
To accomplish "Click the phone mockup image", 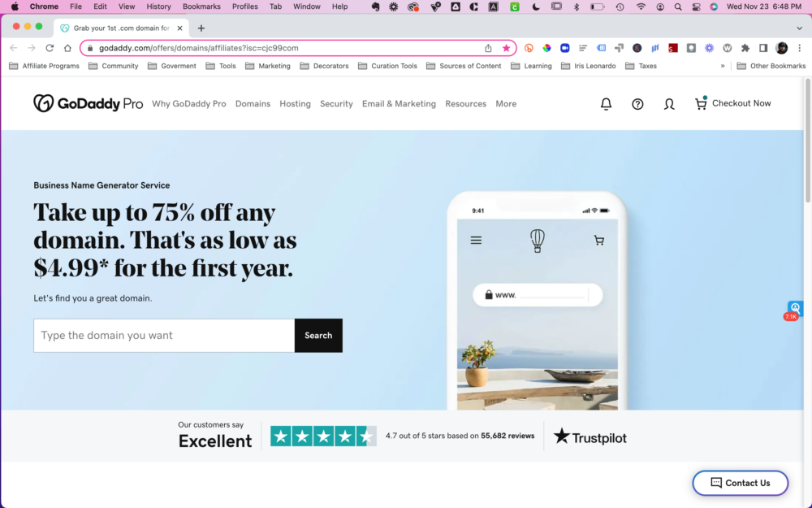I will (x=537, y=301).
